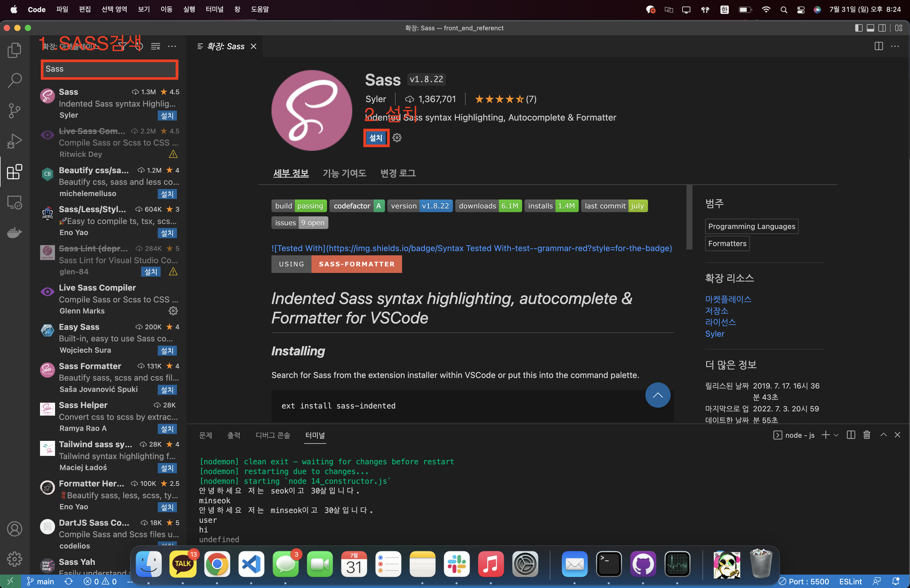This screenshot has width=910, height=588.
Task: Open the Explorer view in activity bar
Action: pyautogui.click(x=14, y=50)
